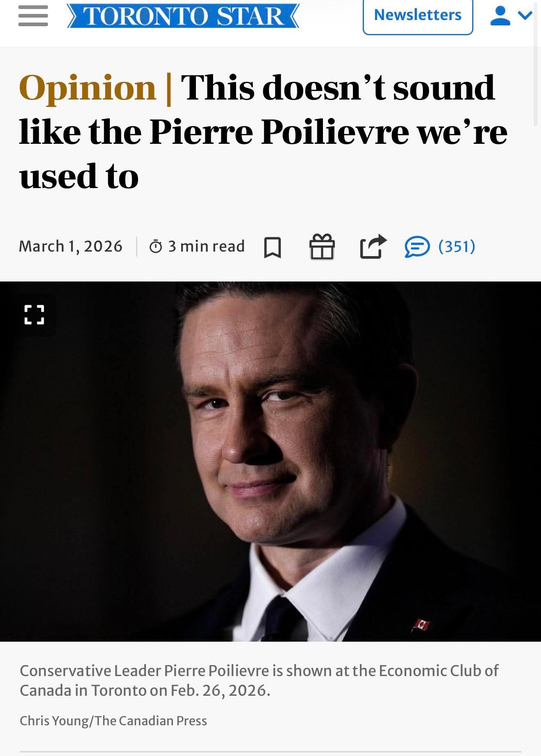Share the article via share icon
The height and width of the screenshot is (756, 541).
click(x=373, y=247)
